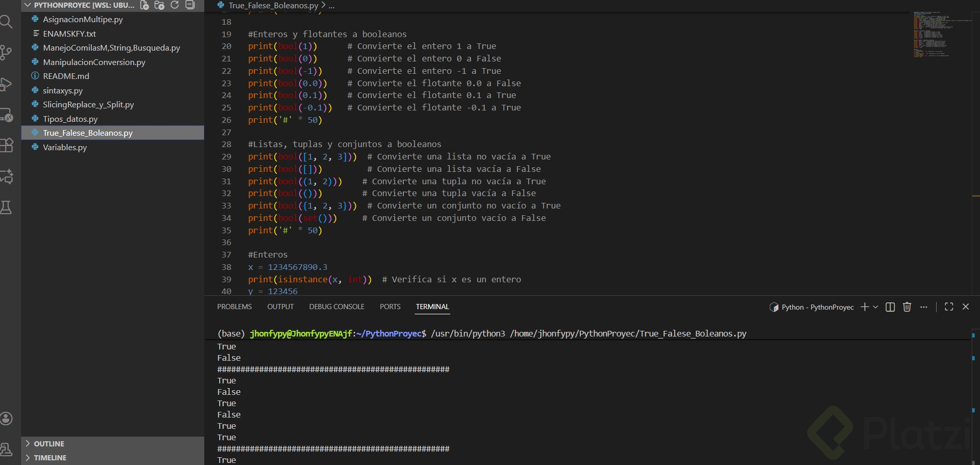Collapse the PYTHONPROYEC folder section
This screenshot has width=980, height=465.
point(28,5)
